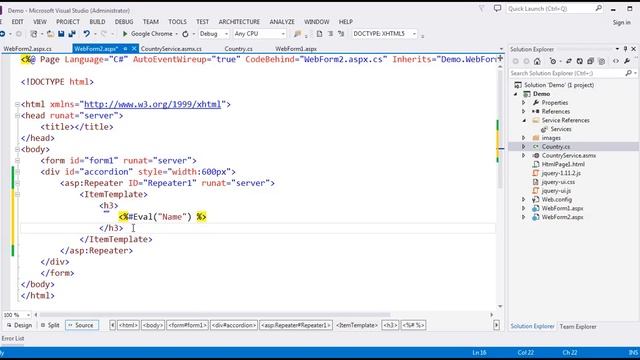Click the Home icon in Solution Explorer
Screen dimensions: 640x360
coord(537,61)
